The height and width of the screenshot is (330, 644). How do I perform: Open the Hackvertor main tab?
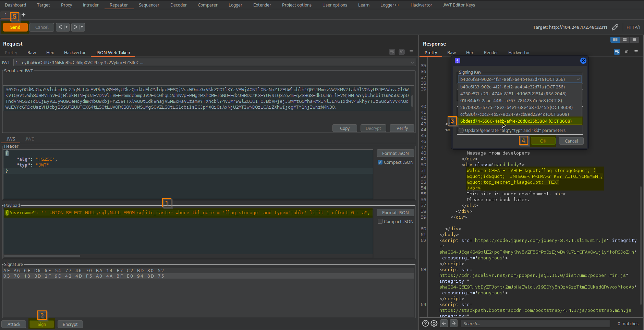click(421, 5)
